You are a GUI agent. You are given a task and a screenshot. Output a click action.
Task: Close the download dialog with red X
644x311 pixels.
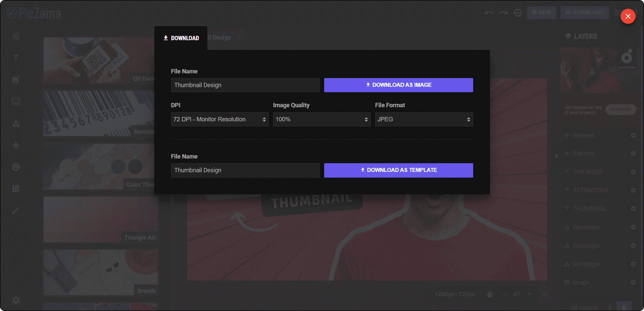[x=628, y=16]
